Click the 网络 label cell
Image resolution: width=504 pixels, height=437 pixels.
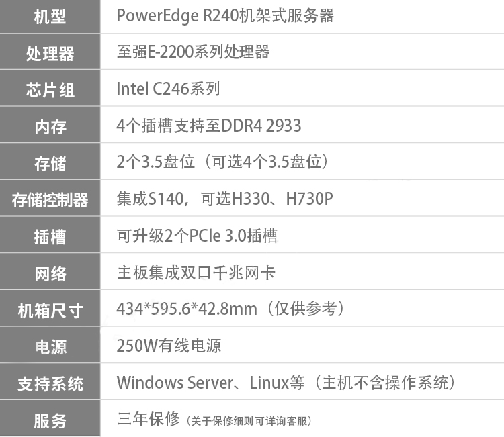coord(50,273)
